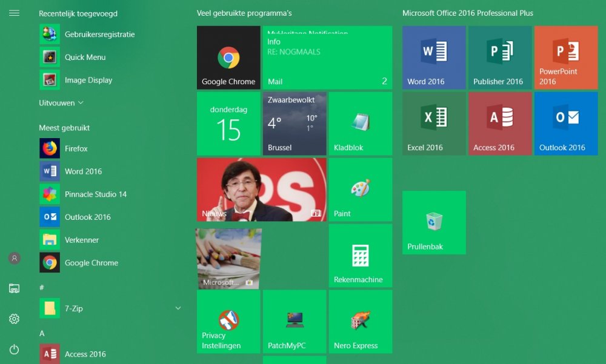Image resolution: width=606 pixels, height=364 pixels.
Task: Open the Rekenmachine tile
Action: [x=361, y=256]
